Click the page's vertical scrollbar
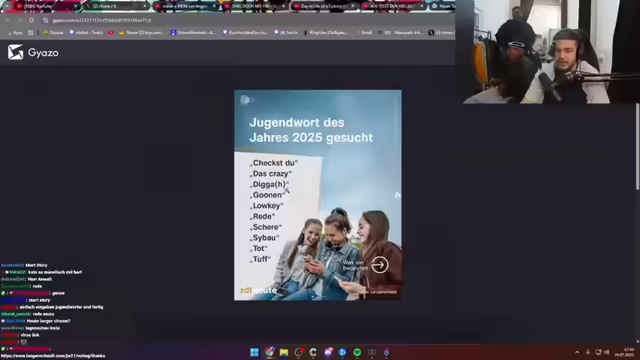The height and width of the screenshot is (360, 640). [638, 146]
